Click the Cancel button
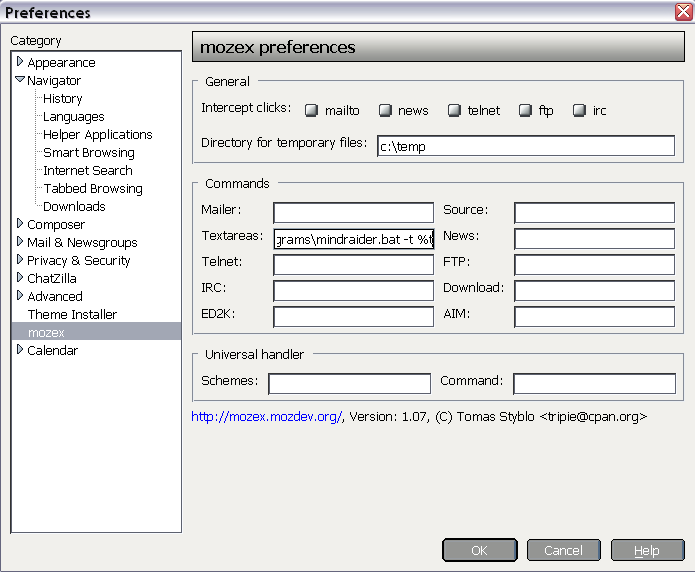Viewport: 695px width, 572px height. 563,550
